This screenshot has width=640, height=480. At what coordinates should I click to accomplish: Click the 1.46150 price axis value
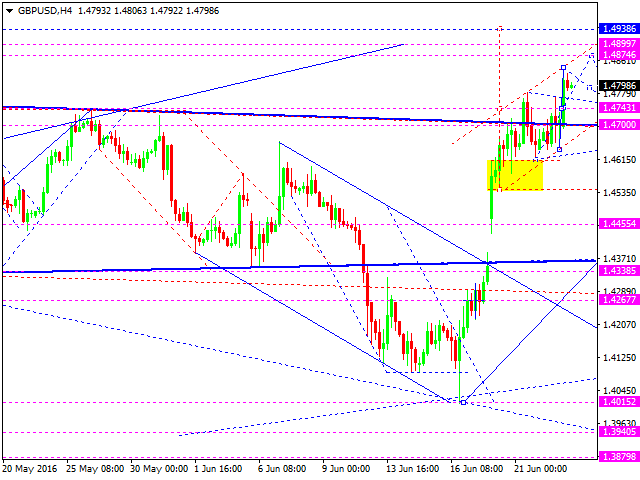coord(619,160)
